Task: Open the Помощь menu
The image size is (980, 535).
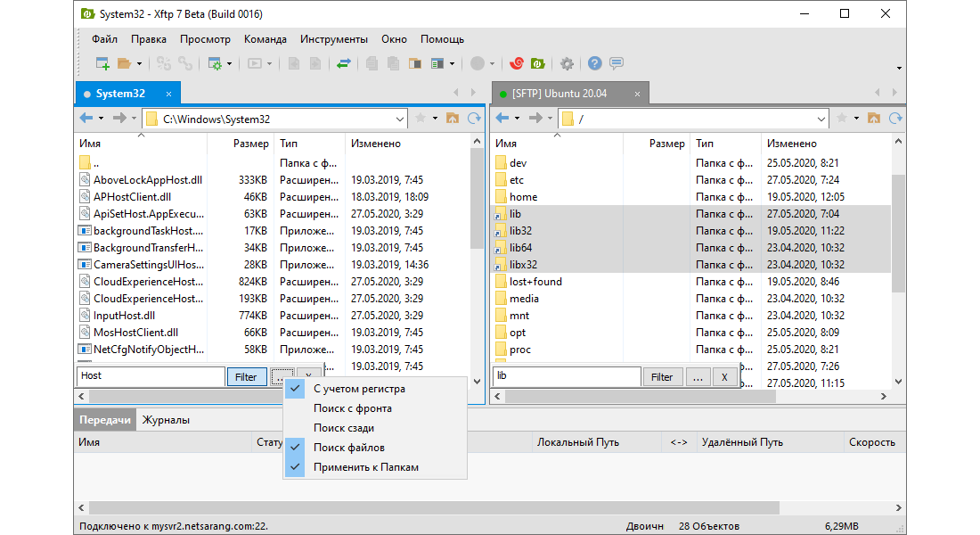Action: (x=442, y=39)
